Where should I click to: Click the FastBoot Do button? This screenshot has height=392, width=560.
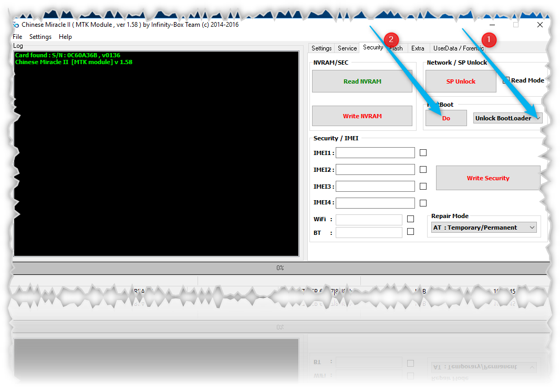pos(446,118)
